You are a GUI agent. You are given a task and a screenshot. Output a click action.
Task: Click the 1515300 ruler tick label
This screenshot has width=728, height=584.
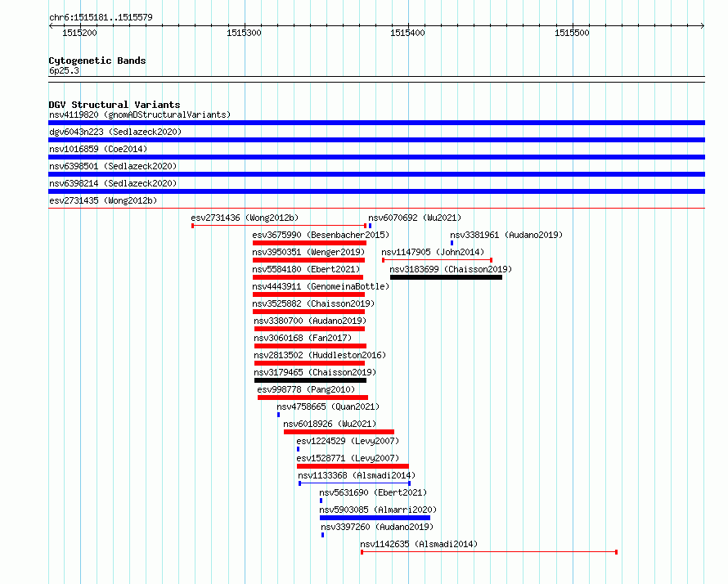point(244,33)
